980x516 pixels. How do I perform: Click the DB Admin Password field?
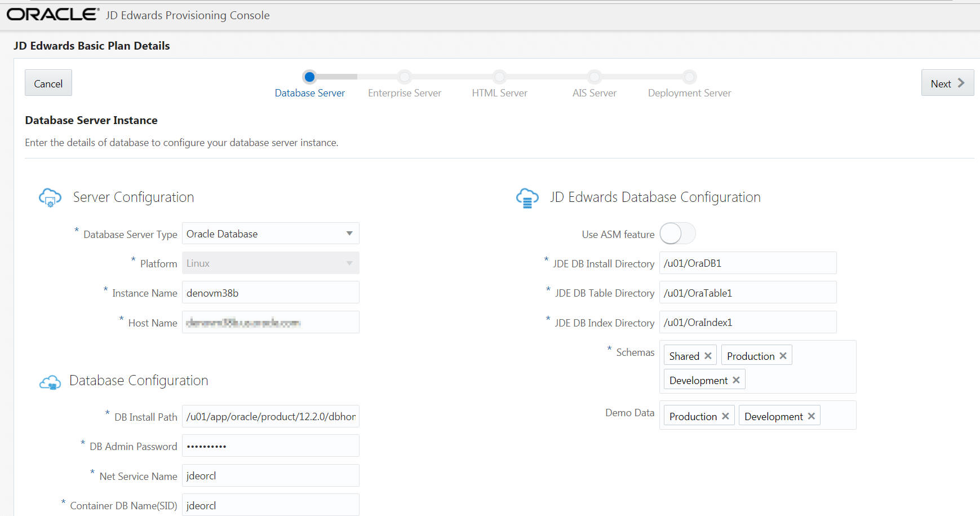click(270, 446)
